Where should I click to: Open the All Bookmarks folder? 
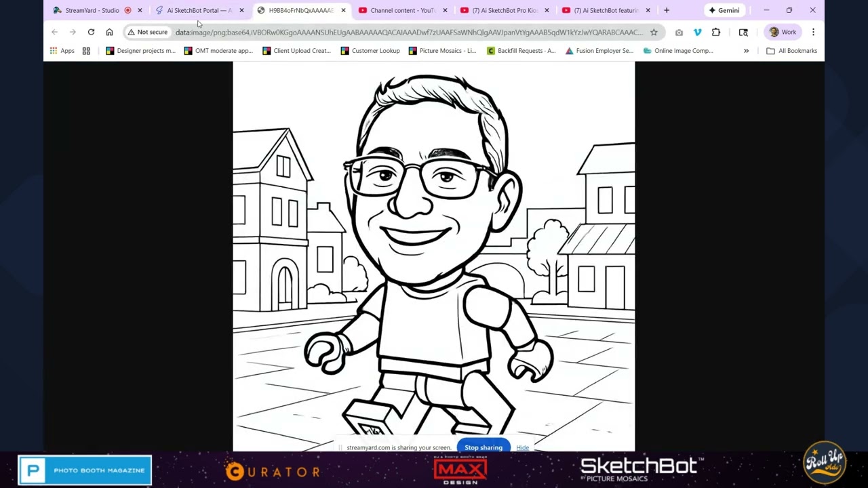pyautogui.click(x=791, y=51)
